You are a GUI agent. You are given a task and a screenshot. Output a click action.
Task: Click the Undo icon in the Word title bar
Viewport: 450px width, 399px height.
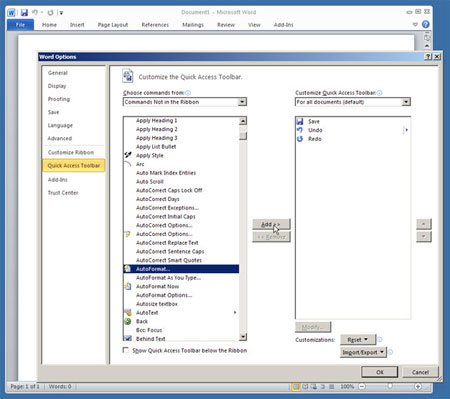[35, 13]
